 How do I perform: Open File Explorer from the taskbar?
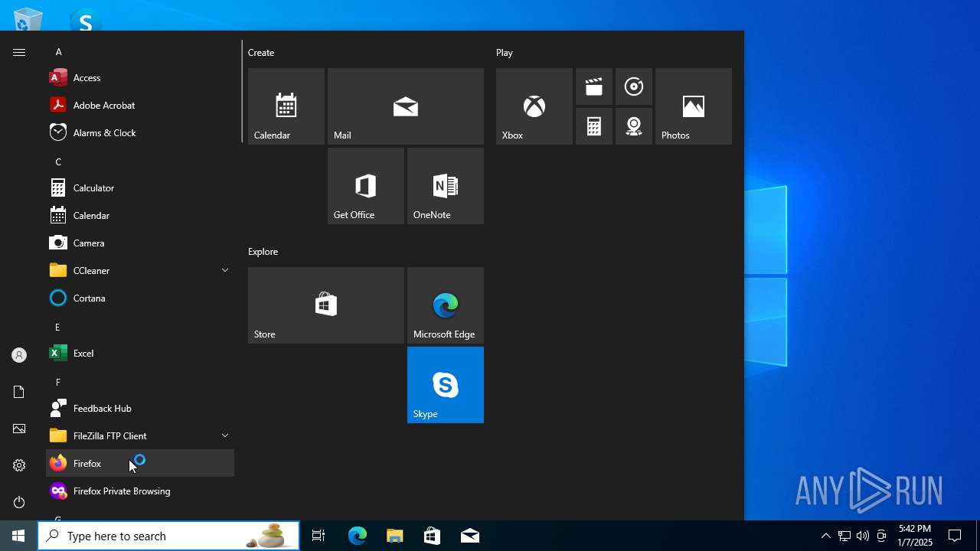[395, 536]
